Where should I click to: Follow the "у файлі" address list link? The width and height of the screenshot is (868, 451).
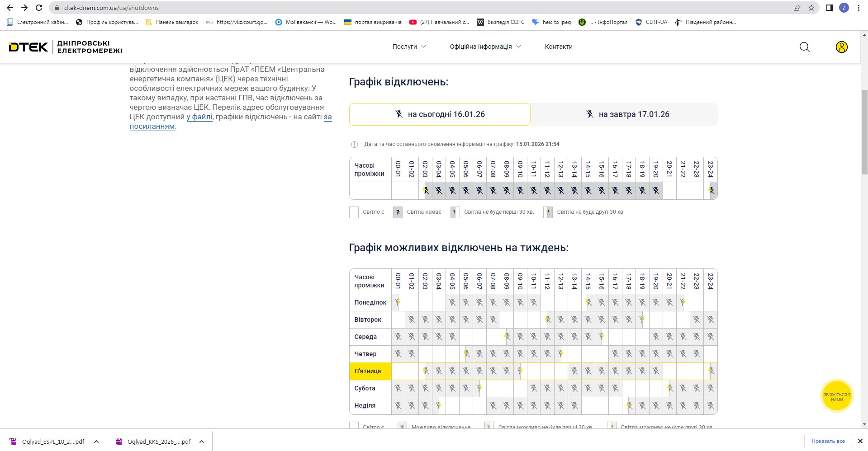pos(199,117)
